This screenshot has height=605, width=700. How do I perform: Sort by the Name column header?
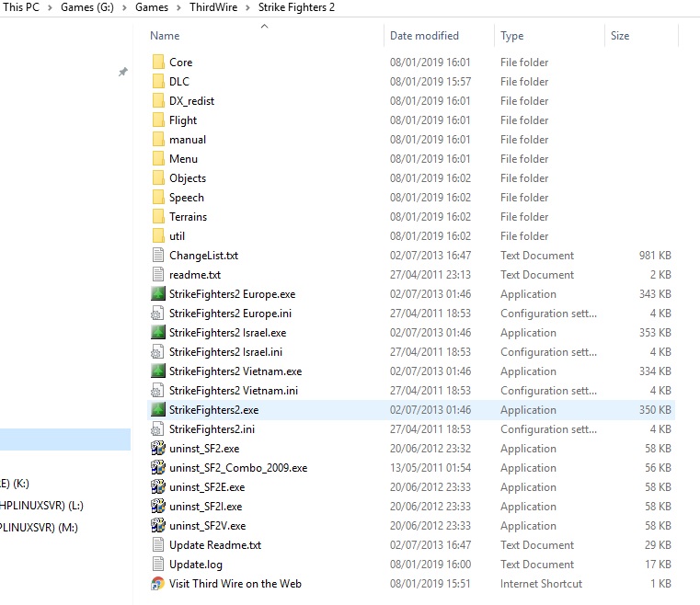click(165, 36)
